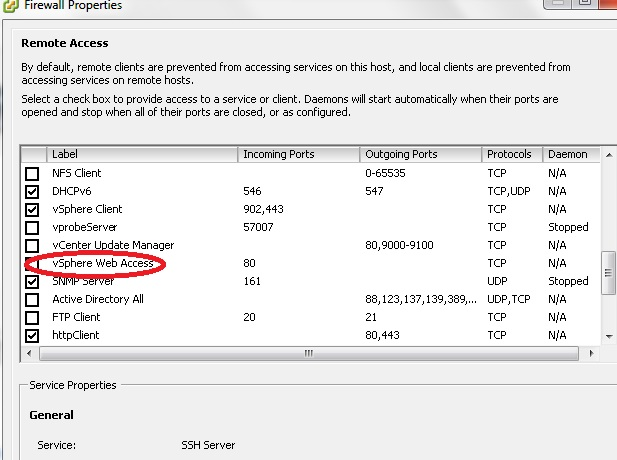Tick the vprobeServer checkbox
The height and width of the screenshot is (460, 617).
pyautogui.click(x=33, y=228)
